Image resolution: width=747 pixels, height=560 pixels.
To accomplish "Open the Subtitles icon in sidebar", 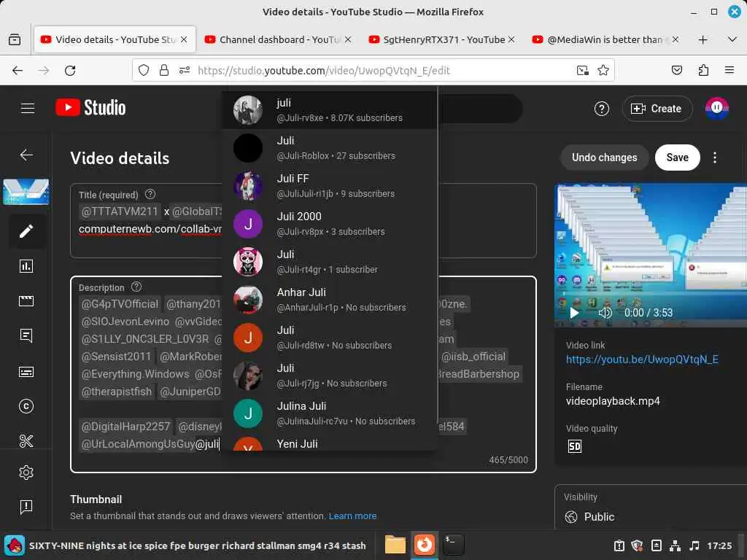I will (26, 371).
